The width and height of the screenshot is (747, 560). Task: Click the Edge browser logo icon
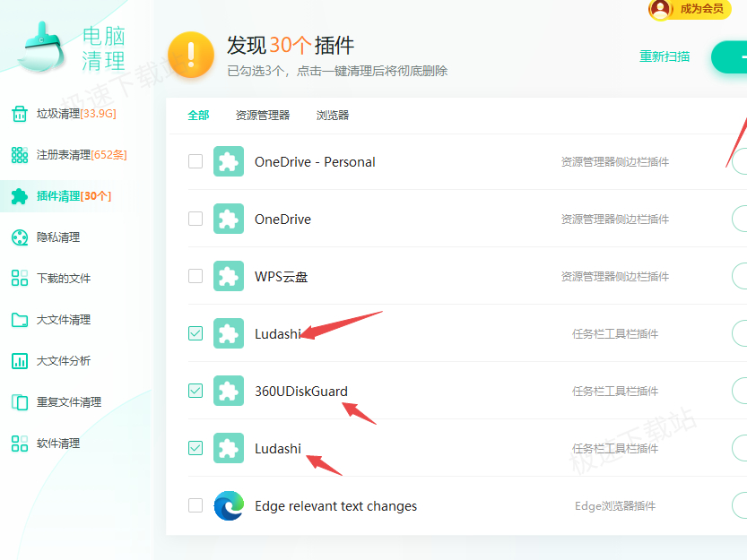coord(229,505)
